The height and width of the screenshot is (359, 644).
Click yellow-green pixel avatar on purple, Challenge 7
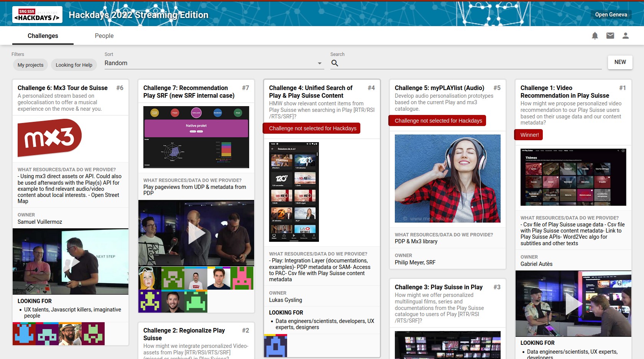click(x=150, y=301)
